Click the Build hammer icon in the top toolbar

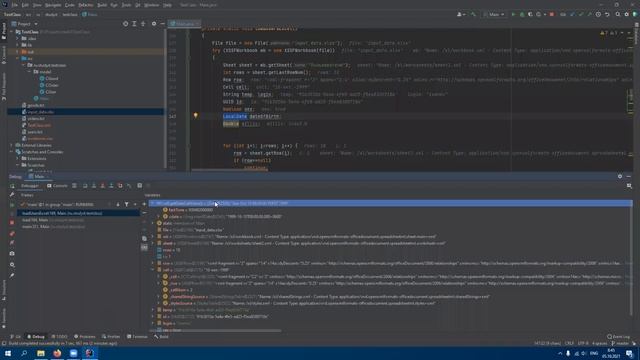473,14
